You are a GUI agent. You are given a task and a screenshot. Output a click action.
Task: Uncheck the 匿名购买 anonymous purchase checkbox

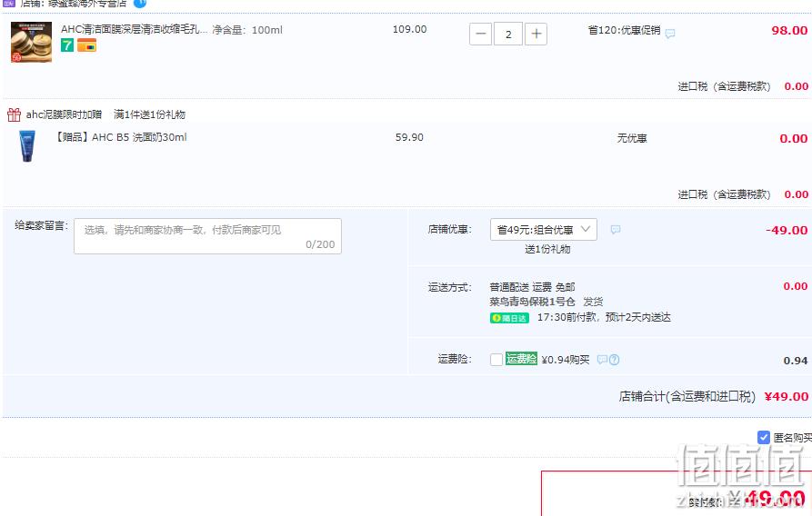pyautogui.click(x=763, y=437)
